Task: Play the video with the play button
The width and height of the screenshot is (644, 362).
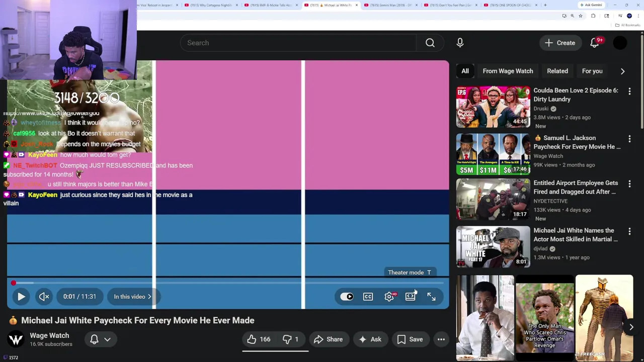Action: [21, 297]
